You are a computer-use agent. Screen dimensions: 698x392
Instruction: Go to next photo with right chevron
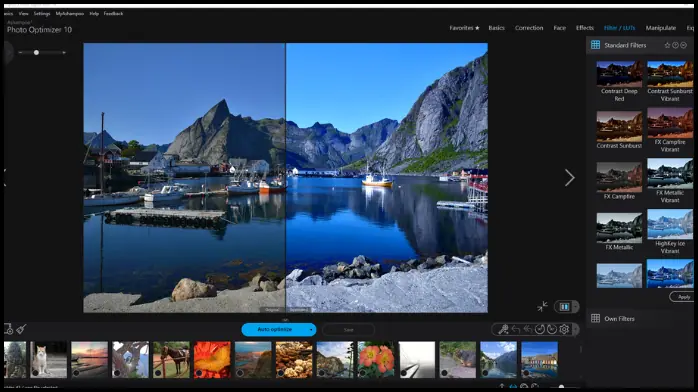click(569, 178)
